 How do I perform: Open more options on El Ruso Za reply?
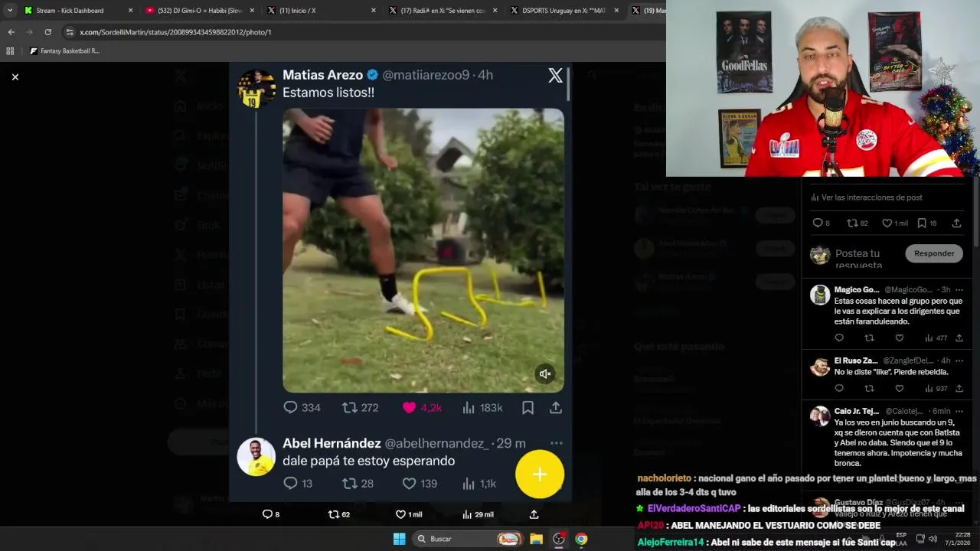959,360
